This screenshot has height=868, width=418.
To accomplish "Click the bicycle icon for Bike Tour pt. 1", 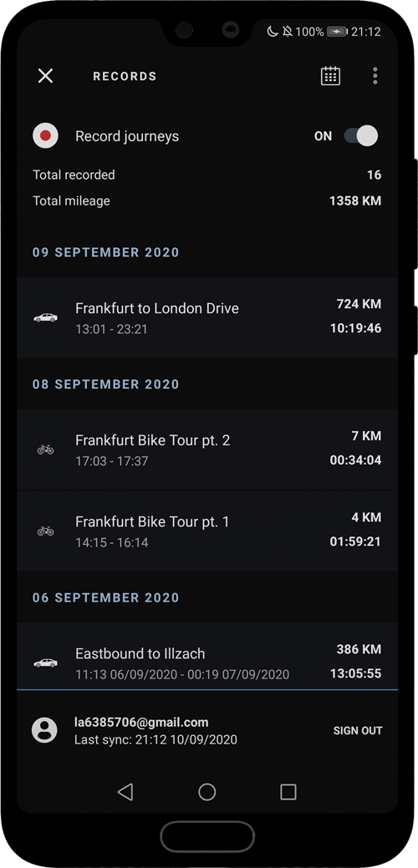I will [45, 530].
